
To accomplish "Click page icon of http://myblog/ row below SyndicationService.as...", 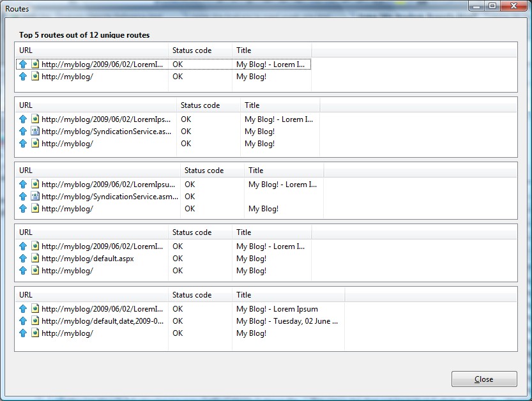I will (x=35, y=143).
